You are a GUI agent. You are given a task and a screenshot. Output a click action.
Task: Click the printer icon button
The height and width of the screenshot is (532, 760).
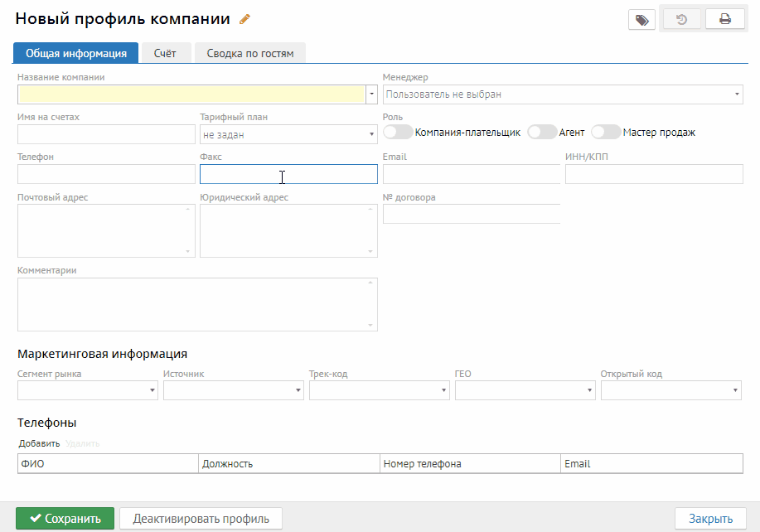pos(724,20)
